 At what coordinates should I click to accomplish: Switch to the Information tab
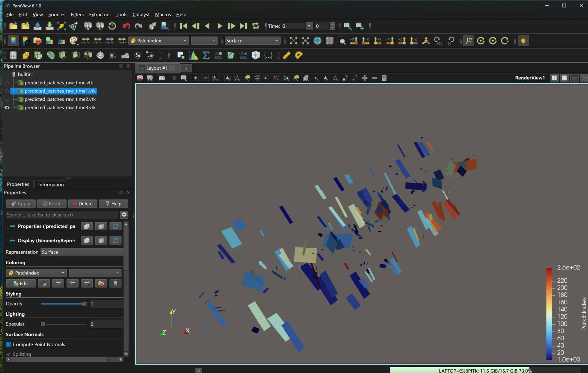click(x=51, y=184)
